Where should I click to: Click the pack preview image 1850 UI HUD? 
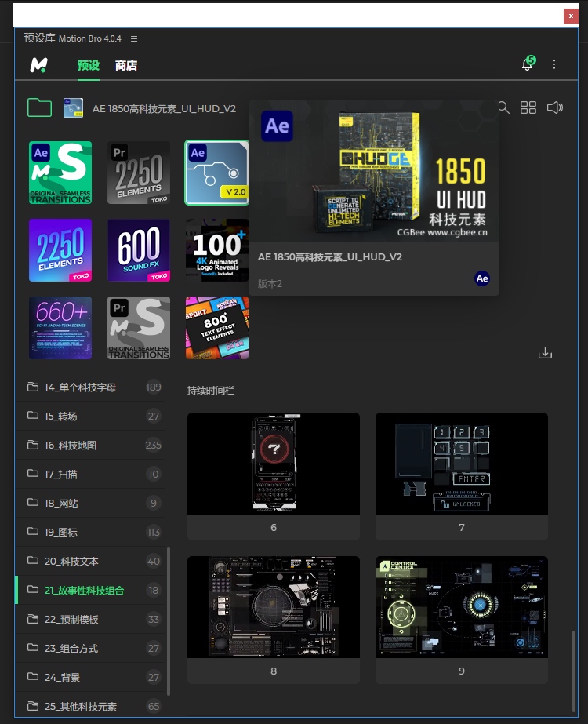374,171
